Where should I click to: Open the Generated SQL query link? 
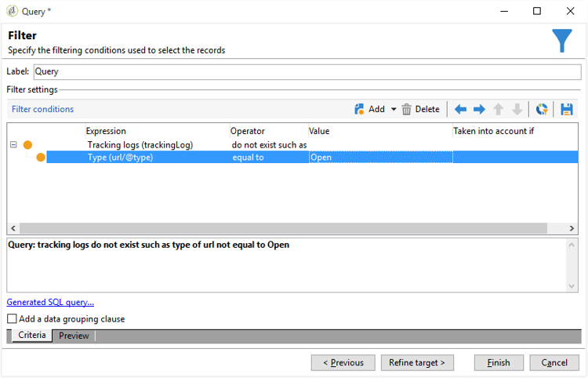coord(50,302)
